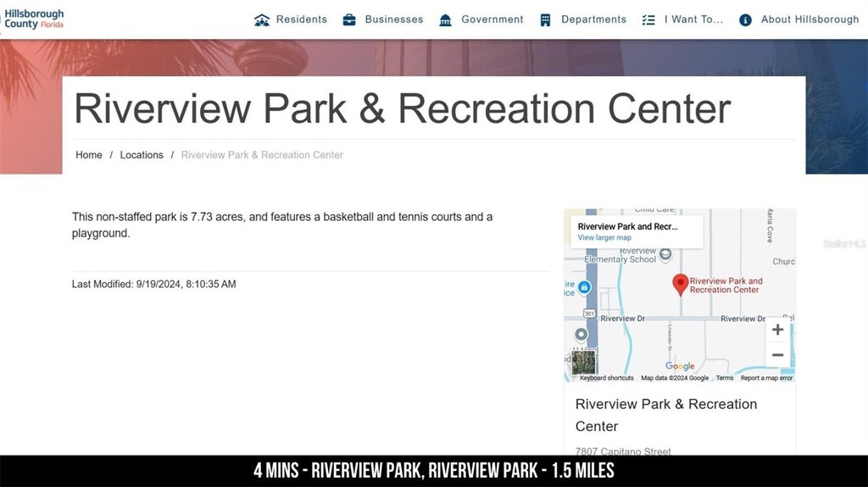This screenshot has height=487, width=868.
Task: Click the Government building icon
Action: pyautogui.click(x=446, y=19)
